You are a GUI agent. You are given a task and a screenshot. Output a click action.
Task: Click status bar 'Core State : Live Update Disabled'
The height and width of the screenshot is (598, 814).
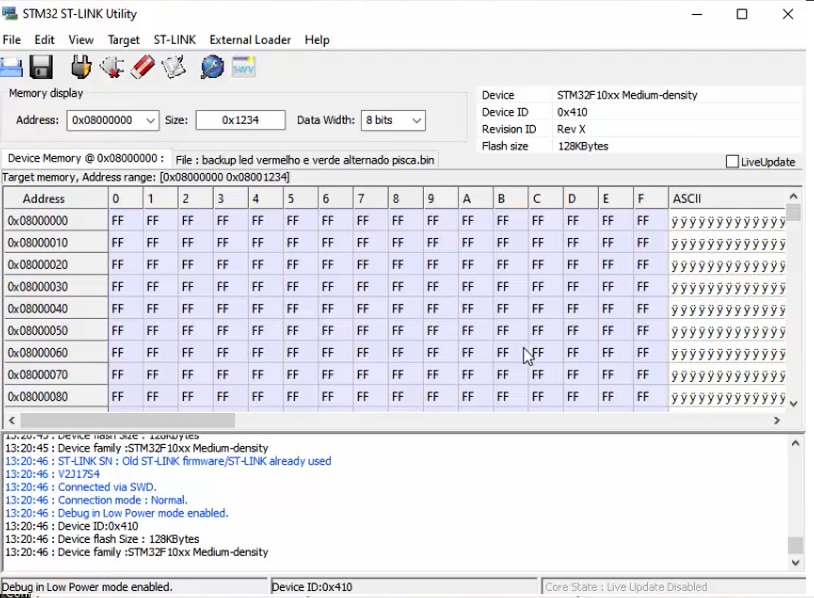pyautogui.click(x=626, y=587)
